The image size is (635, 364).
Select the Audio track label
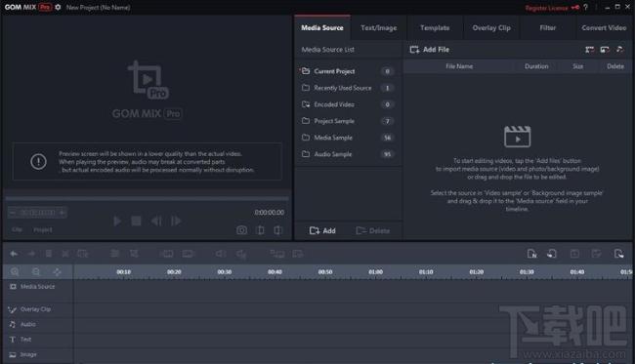pyautogui.click(x=28, y=324)
